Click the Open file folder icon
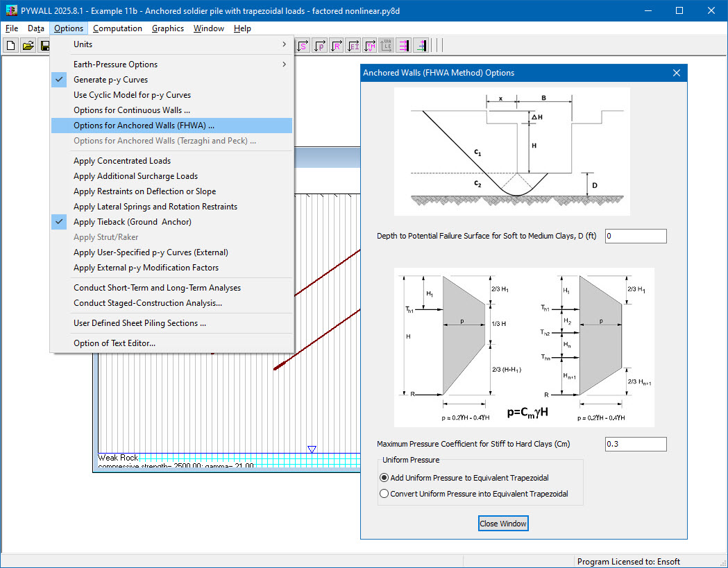 click(28, 44)
